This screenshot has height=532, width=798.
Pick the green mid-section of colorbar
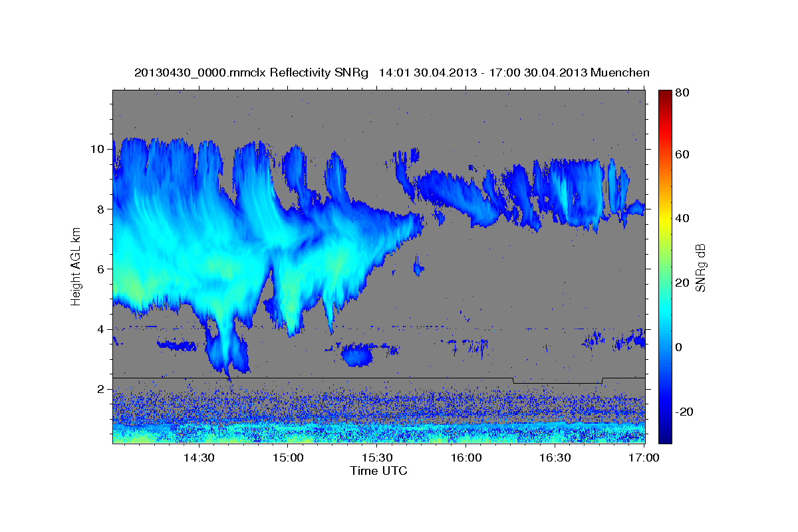664,266
